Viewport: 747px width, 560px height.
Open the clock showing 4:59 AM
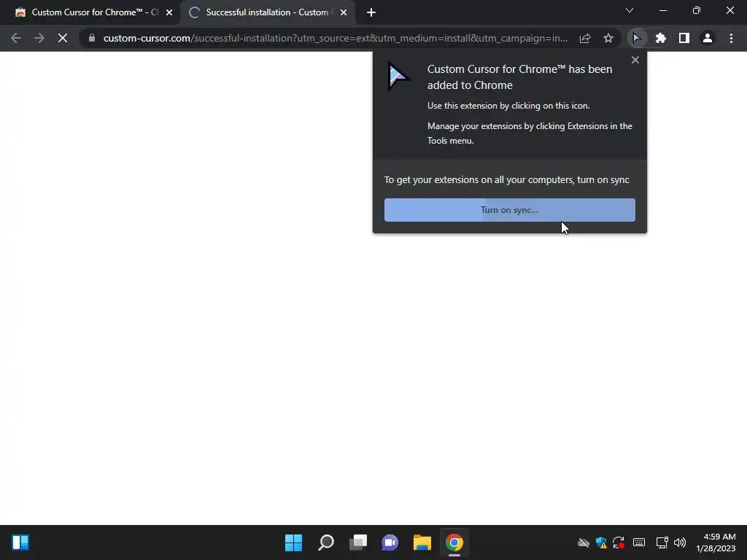click(x=716, y=542)
